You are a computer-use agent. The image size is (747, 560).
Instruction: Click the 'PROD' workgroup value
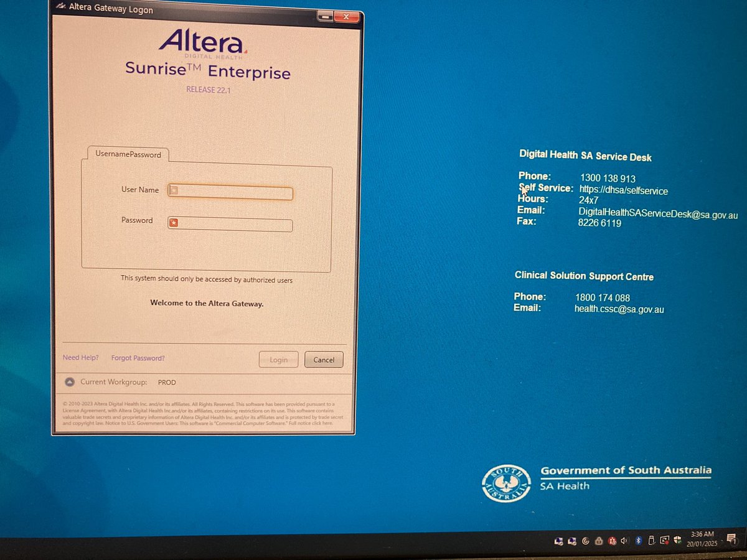coord(167,383)
